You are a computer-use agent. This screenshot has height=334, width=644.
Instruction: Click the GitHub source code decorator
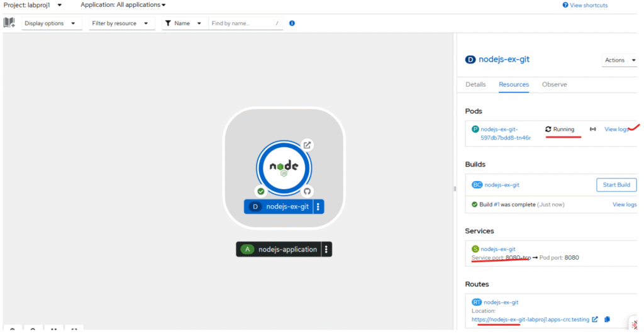click(x=307, y=191)
